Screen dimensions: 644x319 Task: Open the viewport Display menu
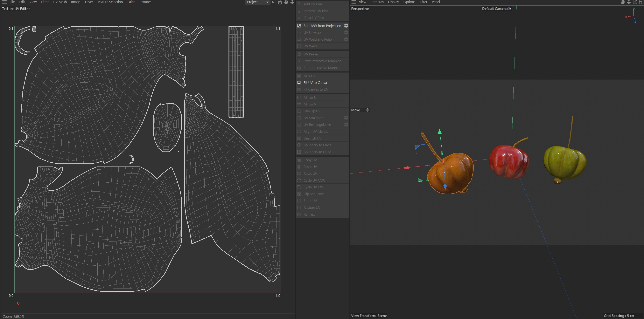pos(393,2)
